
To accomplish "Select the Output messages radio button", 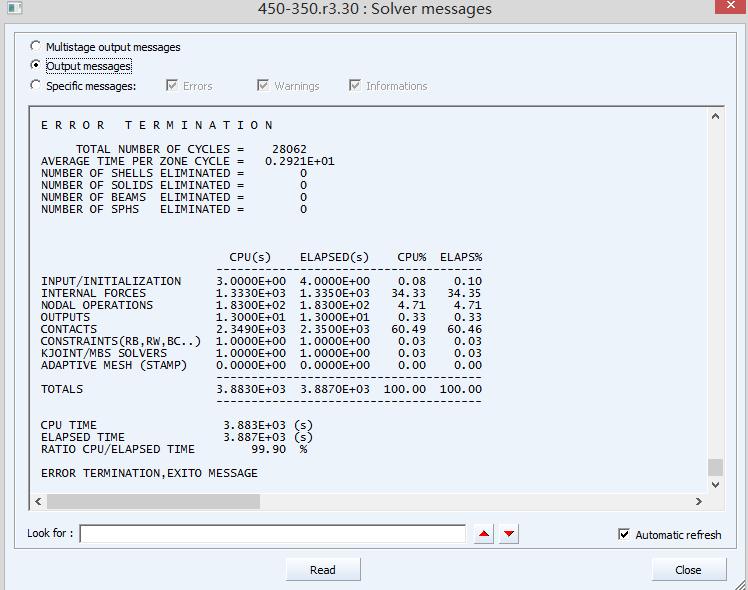I will pos(37,66).
